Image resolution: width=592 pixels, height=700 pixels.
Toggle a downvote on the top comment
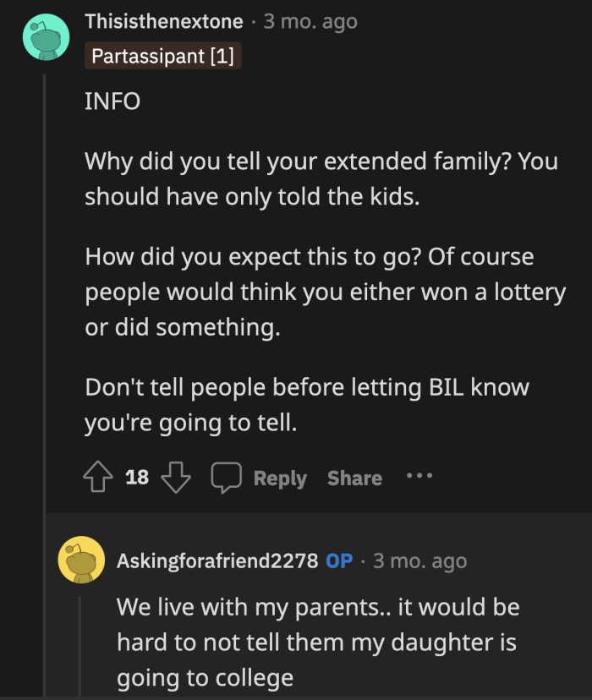[175, 476]
